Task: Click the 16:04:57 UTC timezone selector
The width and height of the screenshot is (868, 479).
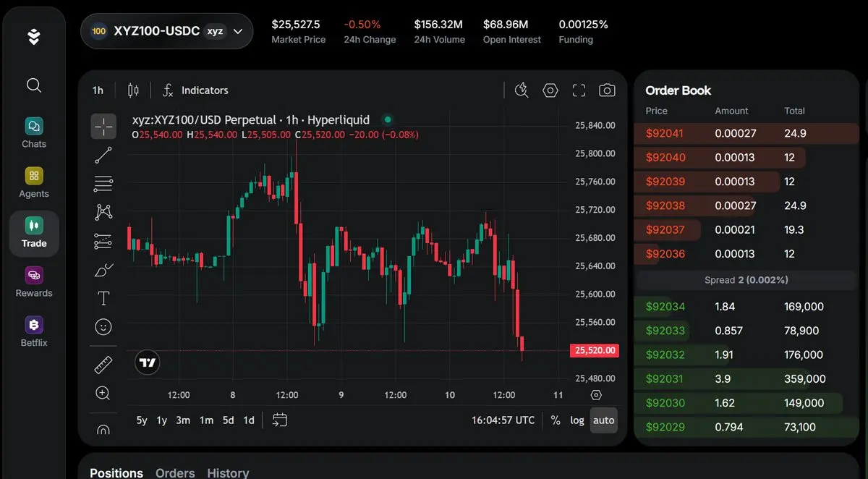Action: tap(503, 420)
